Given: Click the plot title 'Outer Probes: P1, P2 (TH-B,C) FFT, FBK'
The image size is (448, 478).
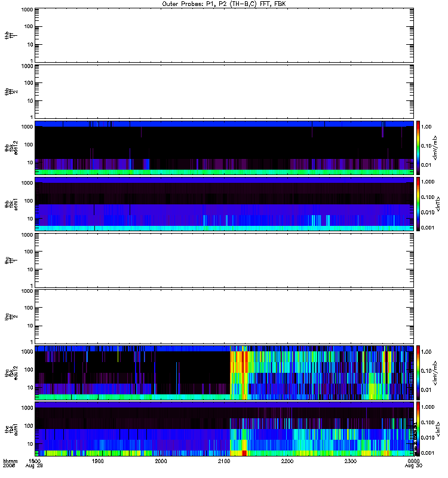Looking at the screenshot, I should [x=224, y=4].
